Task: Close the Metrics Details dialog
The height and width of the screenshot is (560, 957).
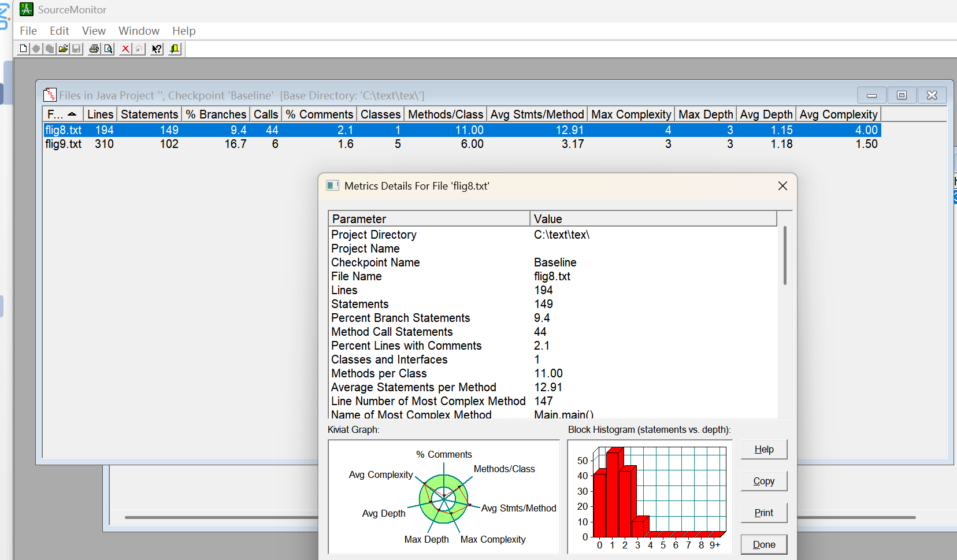Action: tap(782, 186)
